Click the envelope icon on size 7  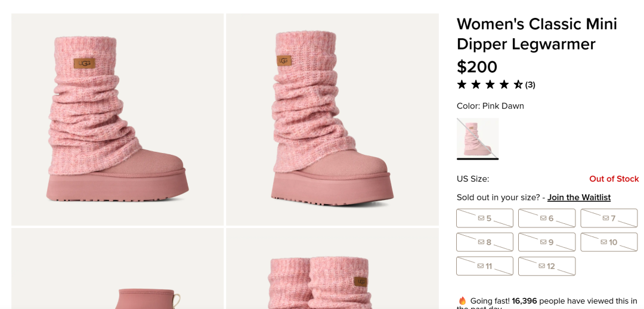click(x=605, y=219)
